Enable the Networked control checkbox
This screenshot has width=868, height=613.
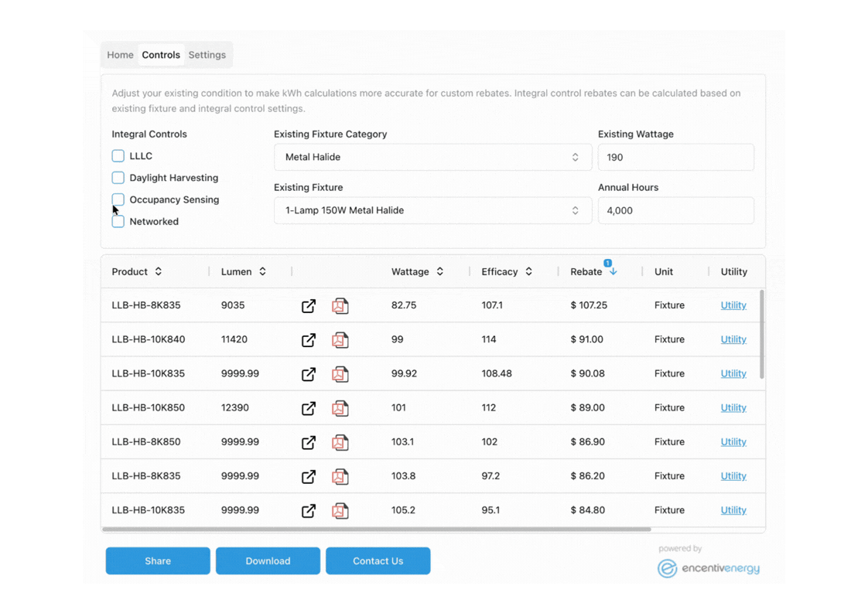tap(118, 220)
